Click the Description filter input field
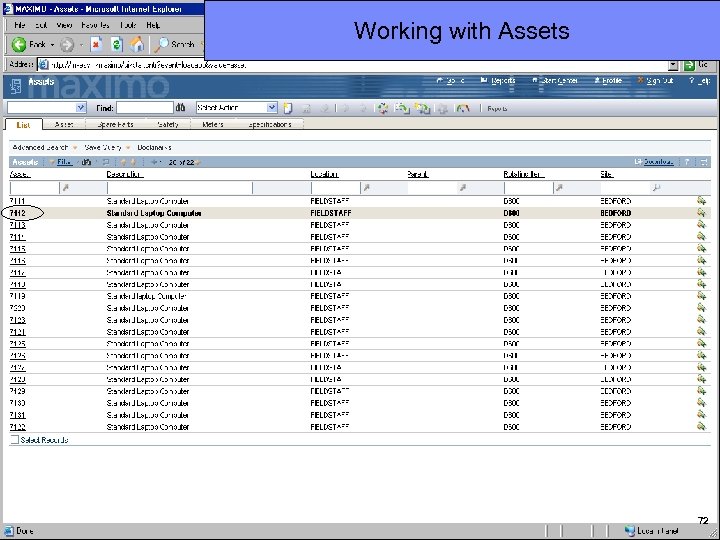 tap(180, 188)
